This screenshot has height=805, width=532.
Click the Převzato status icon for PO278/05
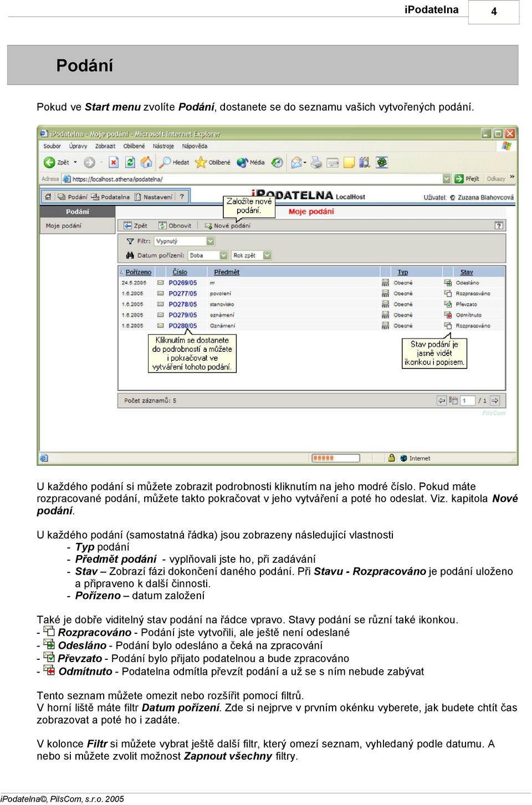448,304
